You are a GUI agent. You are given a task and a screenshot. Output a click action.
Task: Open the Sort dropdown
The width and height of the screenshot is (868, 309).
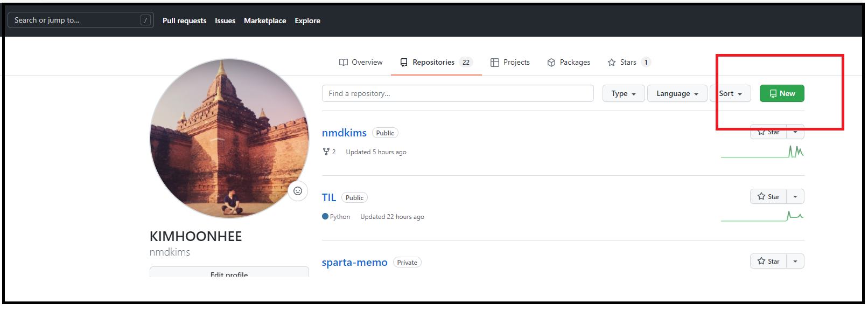click(731, 93)
